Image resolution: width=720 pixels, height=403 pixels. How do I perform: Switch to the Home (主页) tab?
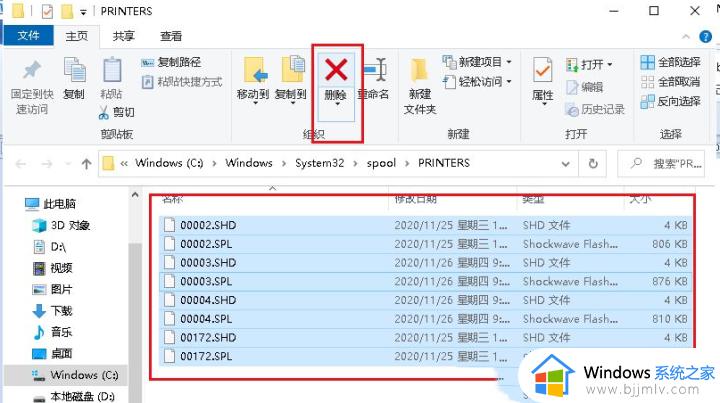pyautogui.click(x=77, y=36)
